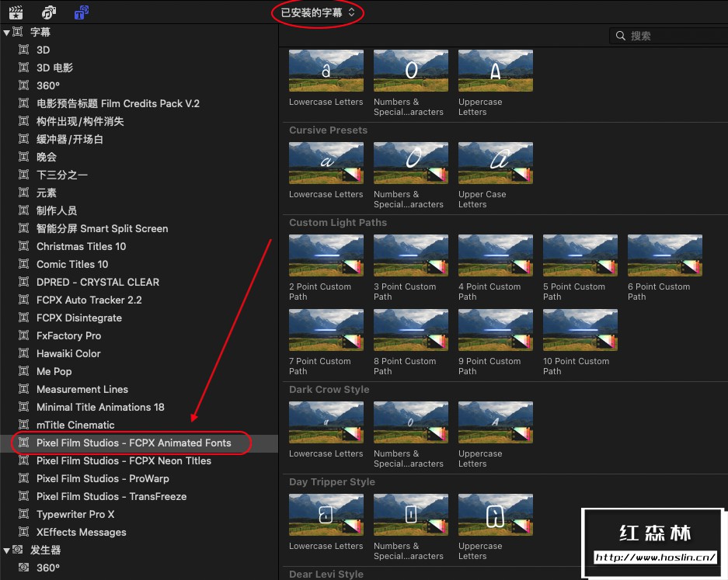
Task: Choose the 2 Point Custom Path thumbnail
Action: click(x=326, y=255)
